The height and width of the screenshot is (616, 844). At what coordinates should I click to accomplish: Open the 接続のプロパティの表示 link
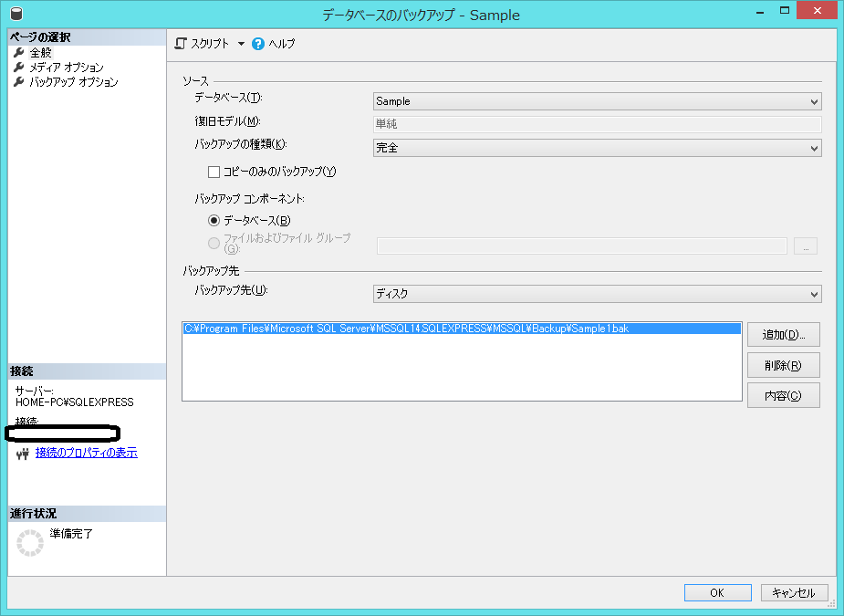tap(86, 453)
